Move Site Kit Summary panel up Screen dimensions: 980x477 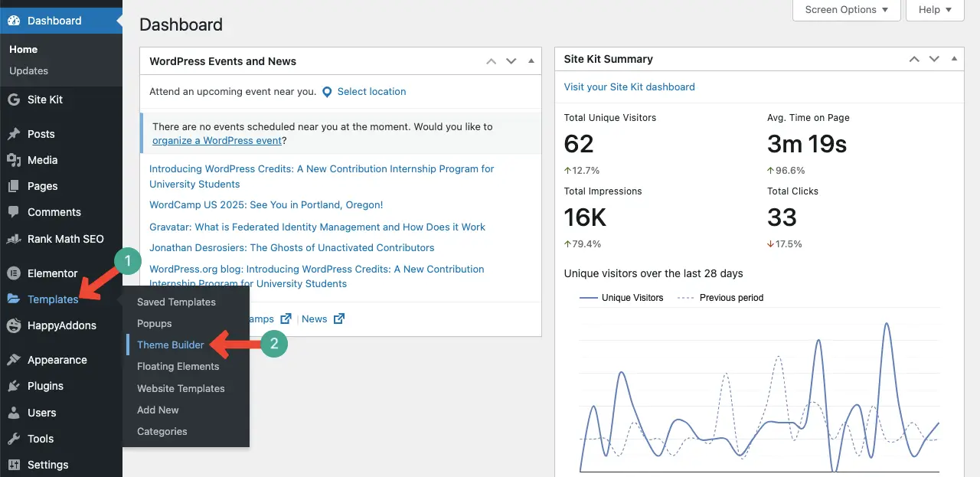914,59
